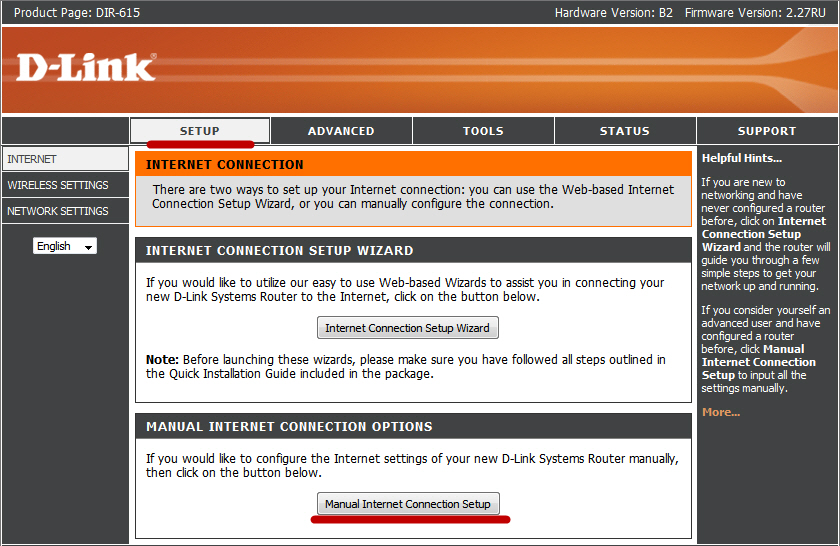This screenshot has width=840, height=546.
Task: Click the D-Link logo
Action: (86, 67)
